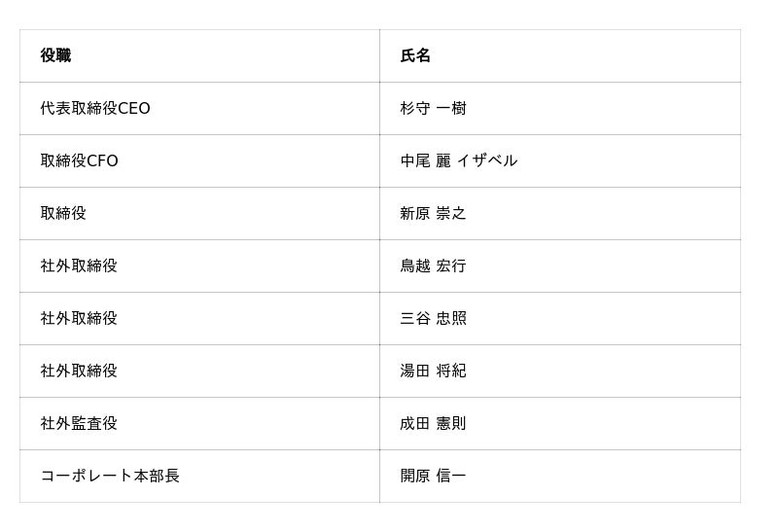The image size is (778, 532).
Task: Click 社外取締役 beside 三谷 忠照
Action: pyautogui.click(x=79, y=319)
